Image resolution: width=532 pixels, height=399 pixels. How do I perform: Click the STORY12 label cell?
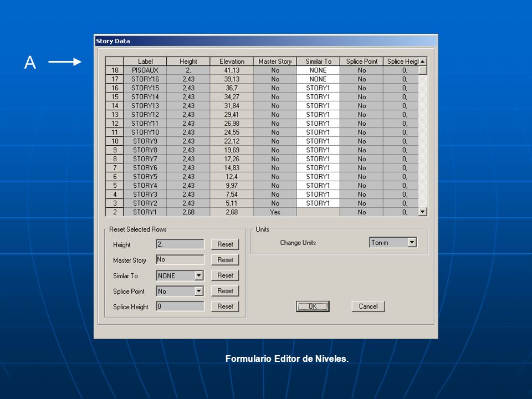click(145, 115)
